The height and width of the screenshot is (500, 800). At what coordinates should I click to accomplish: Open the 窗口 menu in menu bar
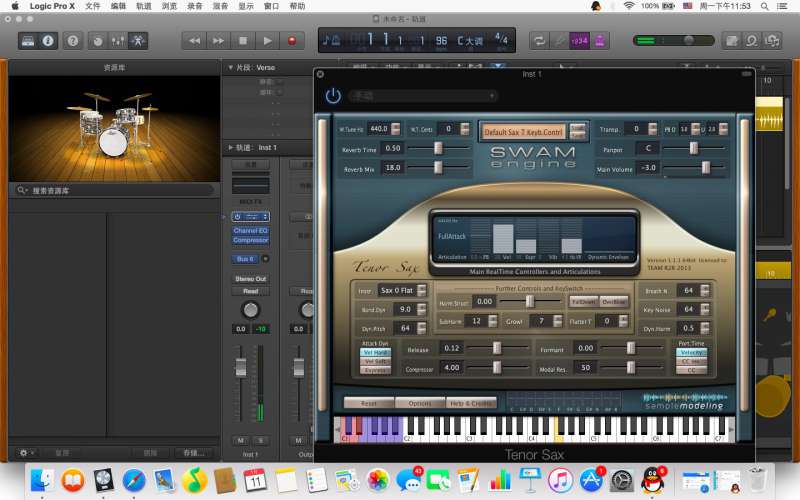tap(271, 6)
